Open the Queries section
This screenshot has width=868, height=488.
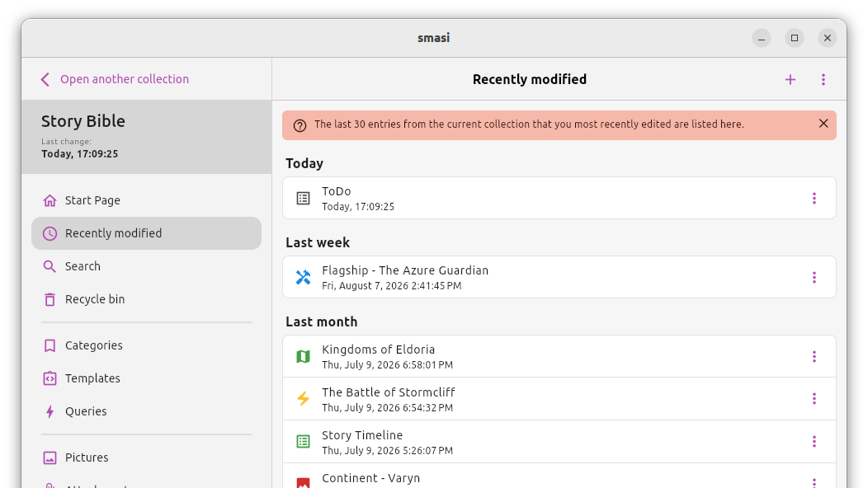86,411
